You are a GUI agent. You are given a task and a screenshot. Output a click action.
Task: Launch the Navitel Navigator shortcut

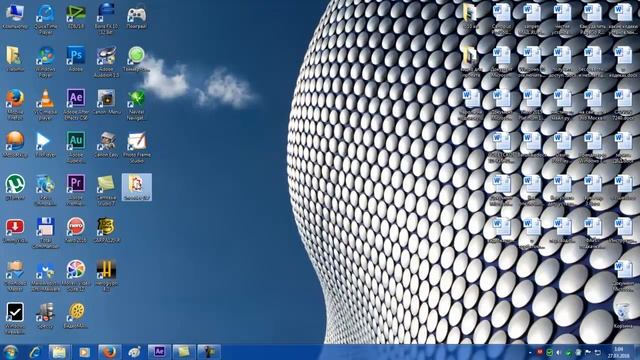pos(137,104)
